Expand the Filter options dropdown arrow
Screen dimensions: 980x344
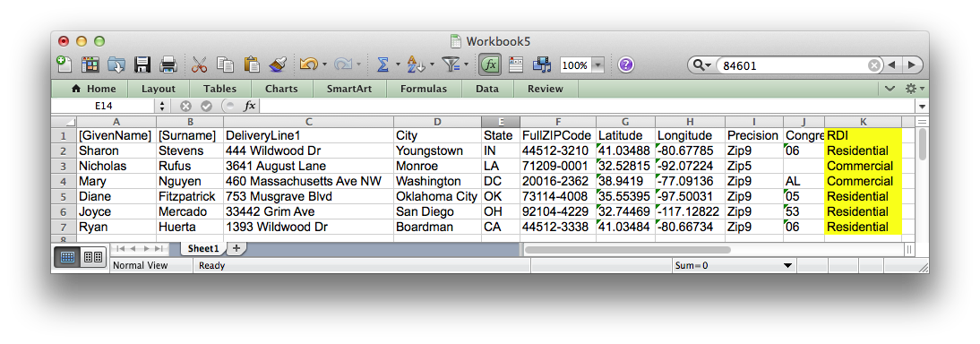[466, 64]
